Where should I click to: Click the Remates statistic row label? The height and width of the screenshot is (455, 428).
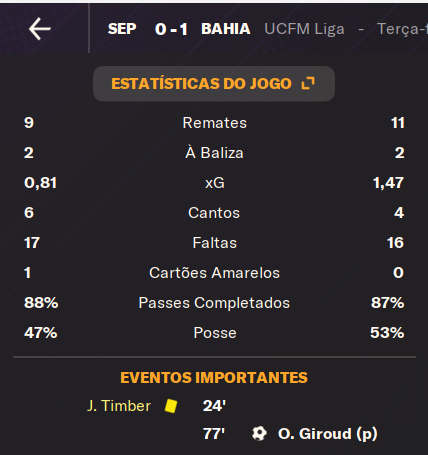[x=214, y=123]
